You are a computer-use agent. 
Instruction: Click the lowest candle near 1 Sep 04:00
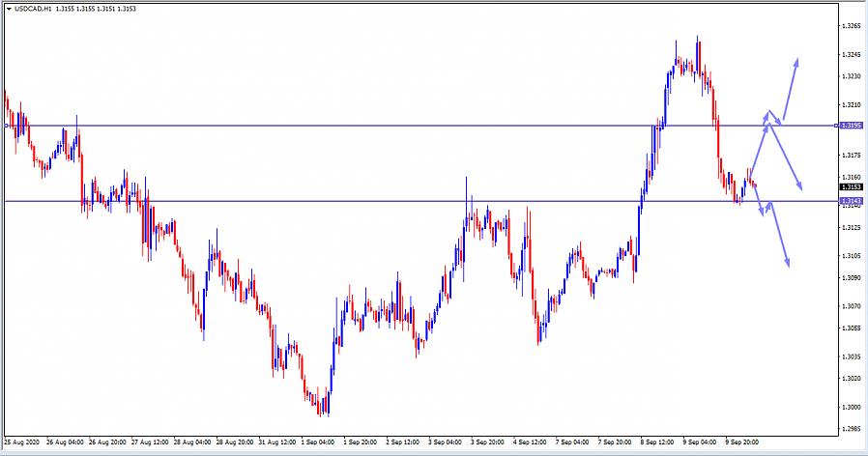click(x=323, y=410)
